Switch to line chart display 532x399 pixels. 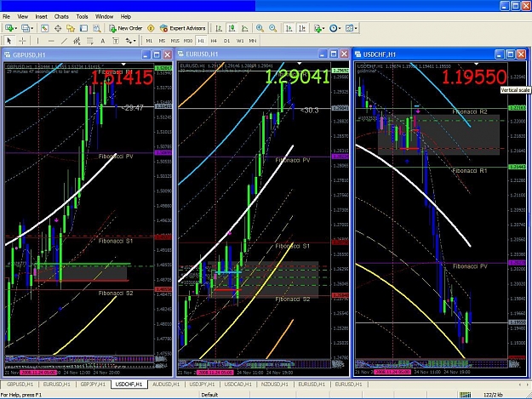pos(244,28)
